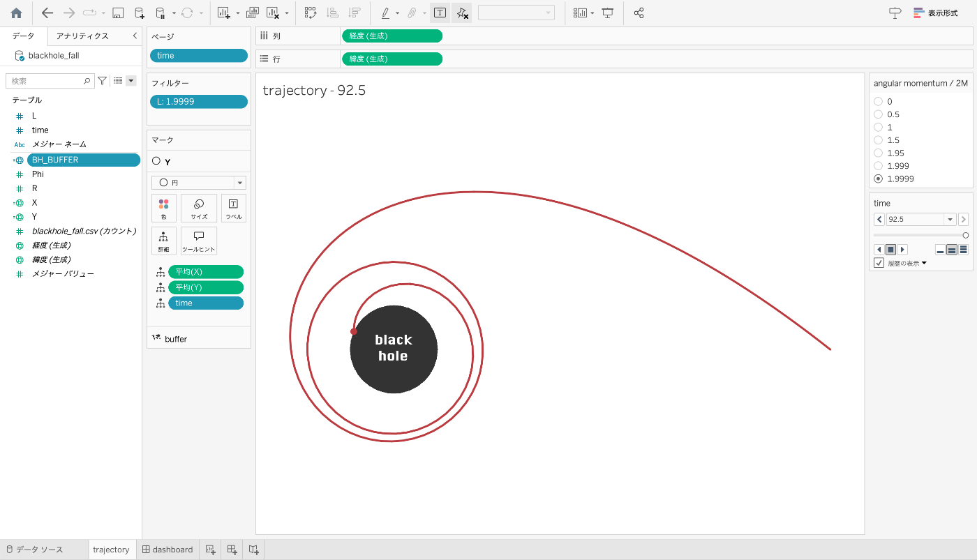
Task: Select angular momentum value 1.95
Action: [879, 153]
